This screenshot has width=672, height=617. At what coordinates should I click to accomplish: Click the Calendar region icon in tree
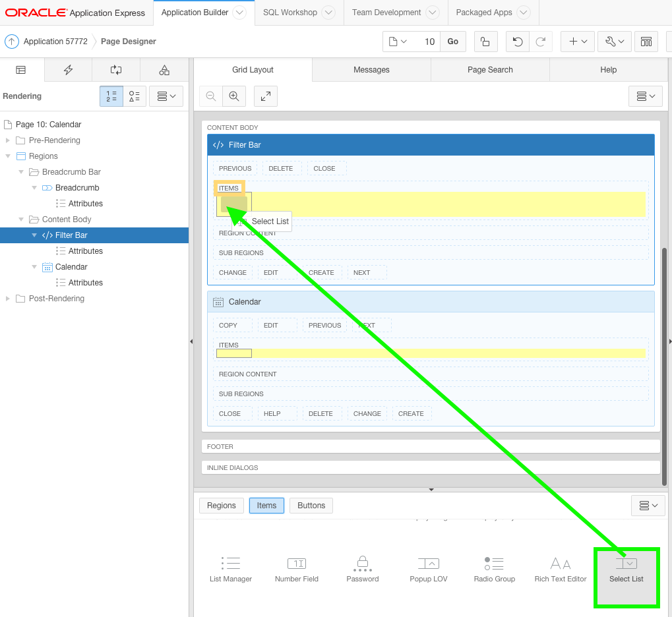(x=47, y=267)
